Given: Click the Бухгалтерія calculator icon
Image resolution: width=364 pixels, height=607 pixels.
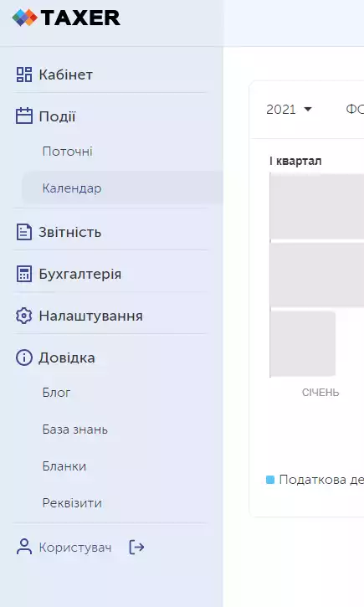Looking at the screenshot, I should coord(23,274).
